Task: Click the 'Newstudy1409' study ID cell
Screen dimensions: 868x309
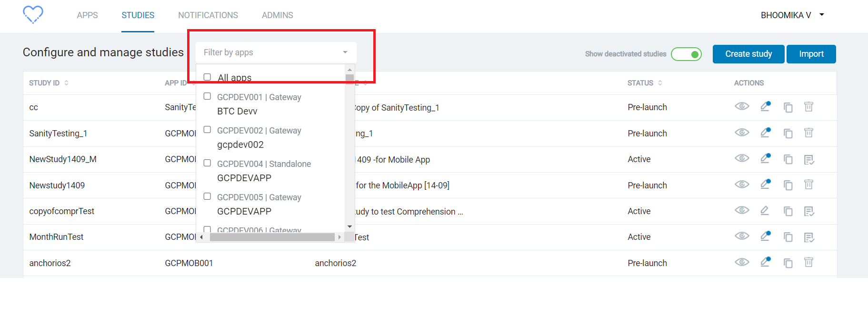Action: coord(57,185)
